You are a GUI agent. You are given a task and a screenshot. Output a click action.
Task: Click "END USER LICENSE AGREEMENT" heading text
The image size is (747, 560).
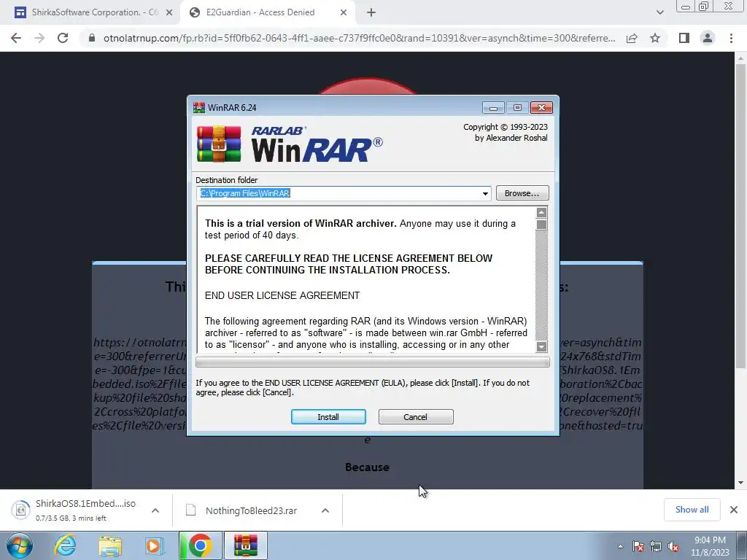point(282,295)
